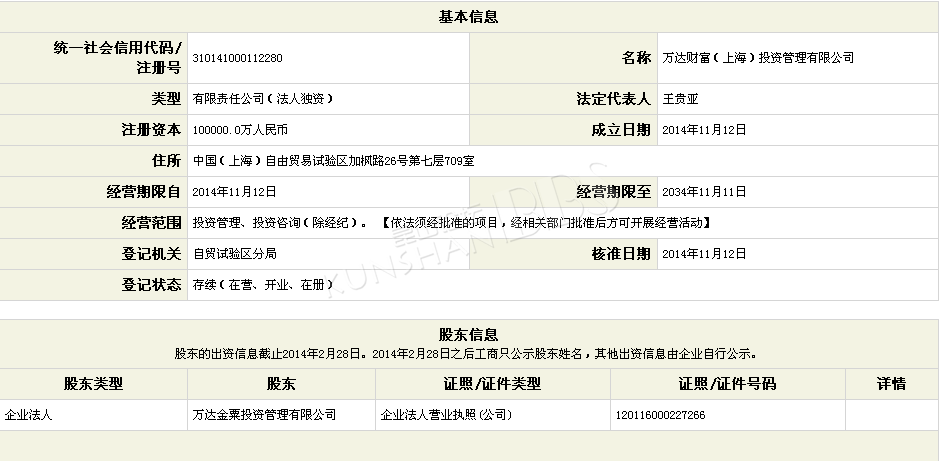Select capital value 100000.0万人民币
The image size is (940, 461).
[x=240, y=130]
